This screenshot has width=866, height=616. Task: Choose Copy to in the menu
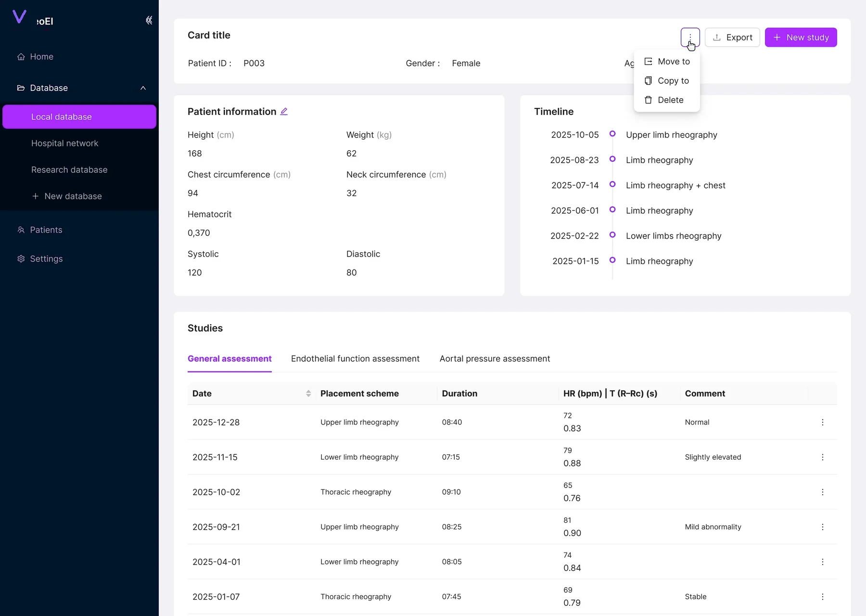(667, 81)
